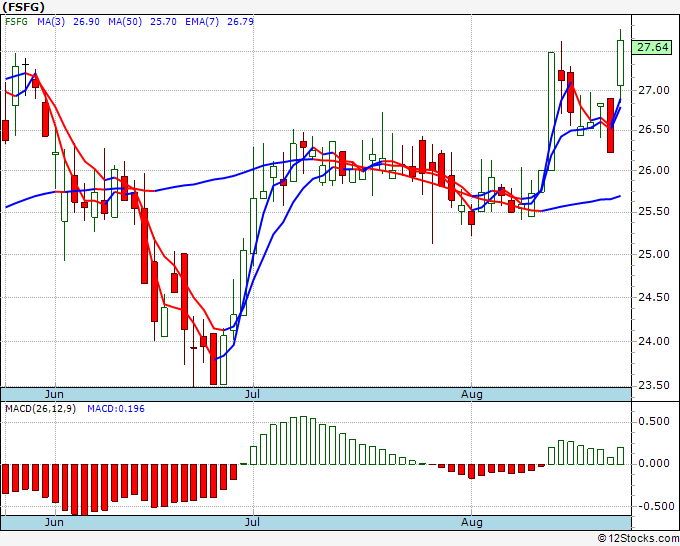Click the MA(50) value 25.70

163,22
